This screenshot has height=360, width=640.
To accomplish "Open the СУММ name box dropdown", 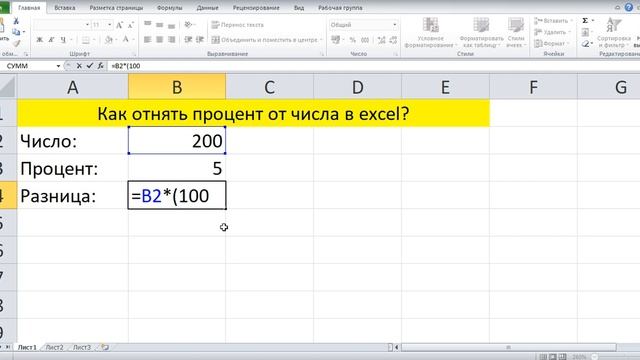I will (x=58, y=66).
